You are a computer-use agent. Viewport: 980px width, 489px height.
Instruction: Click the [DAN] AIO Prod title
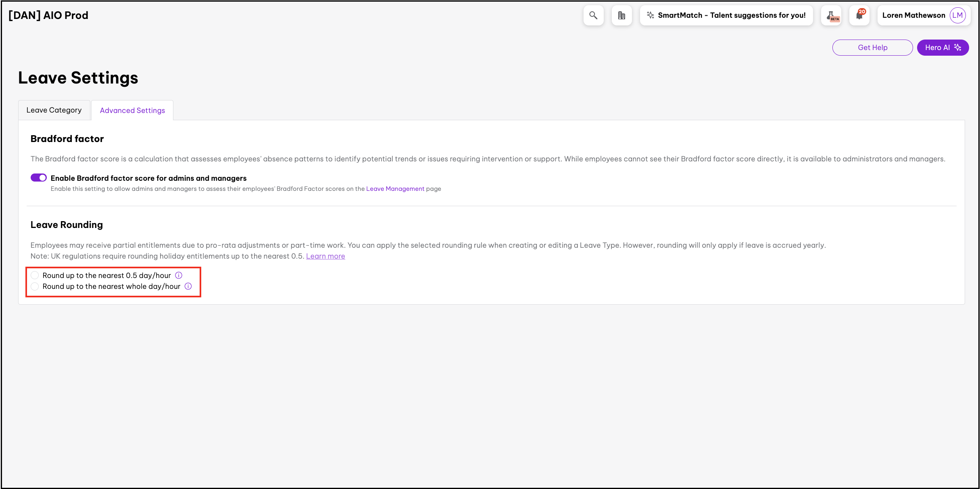point(48,15)
